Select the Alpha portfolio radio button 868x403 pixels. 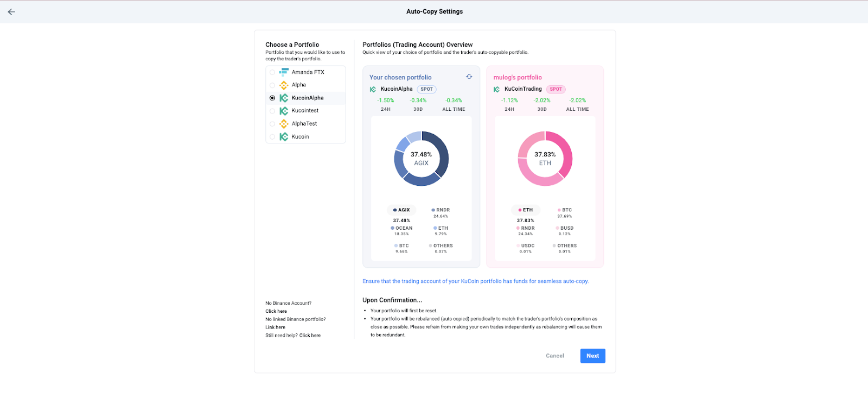tap(272, 85)
